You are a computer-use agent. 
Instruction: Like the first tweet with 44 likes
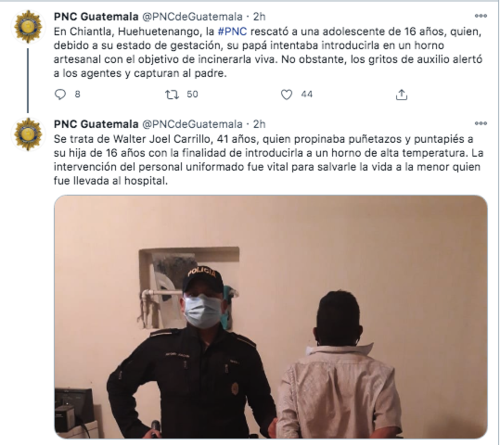tap(286, 95)
